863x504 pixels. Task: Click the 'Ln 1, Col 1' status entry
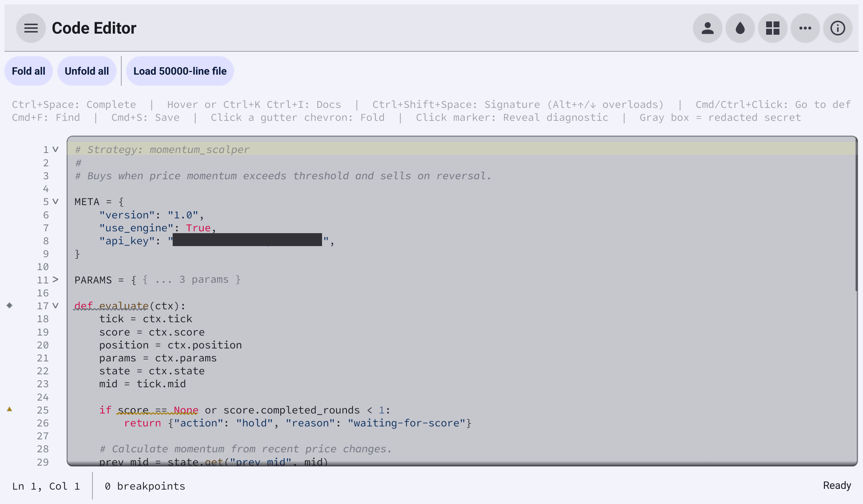pyautogui.click(x=46, y=486)
